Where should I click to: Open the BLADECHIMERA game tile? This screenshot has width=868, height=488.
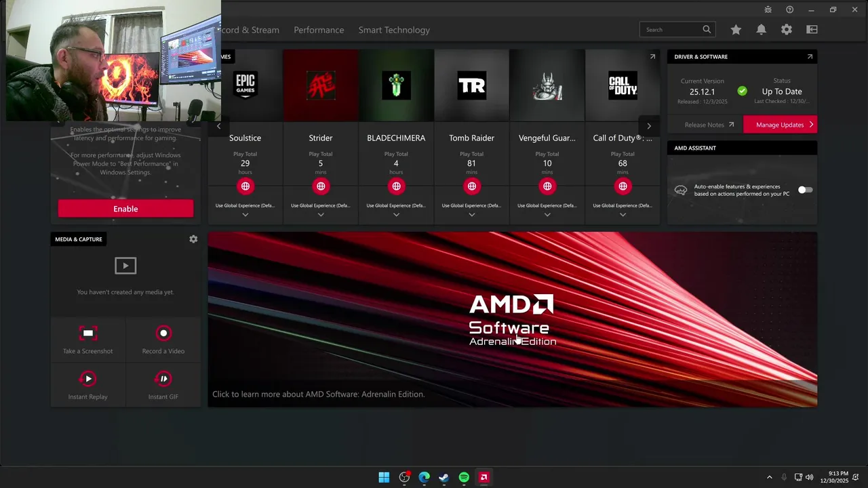(x=396, y=85)
